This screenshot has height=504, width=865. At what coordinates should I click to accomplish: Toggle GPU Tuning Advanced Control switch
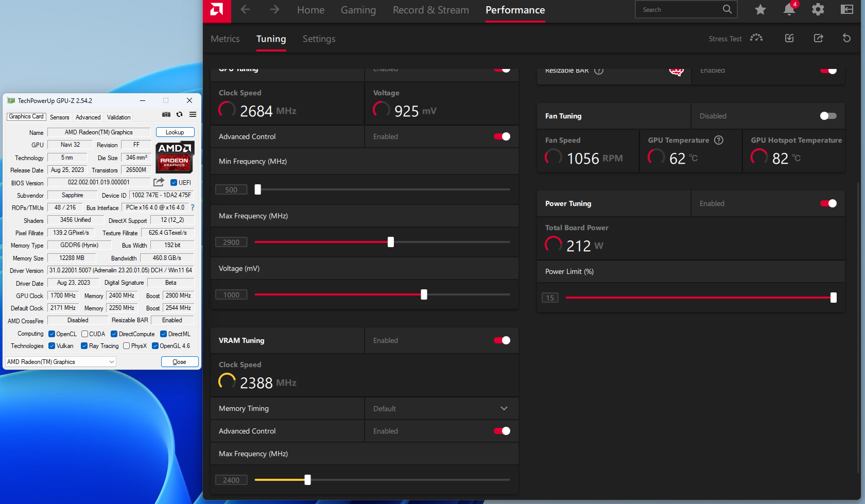(502, 136)
